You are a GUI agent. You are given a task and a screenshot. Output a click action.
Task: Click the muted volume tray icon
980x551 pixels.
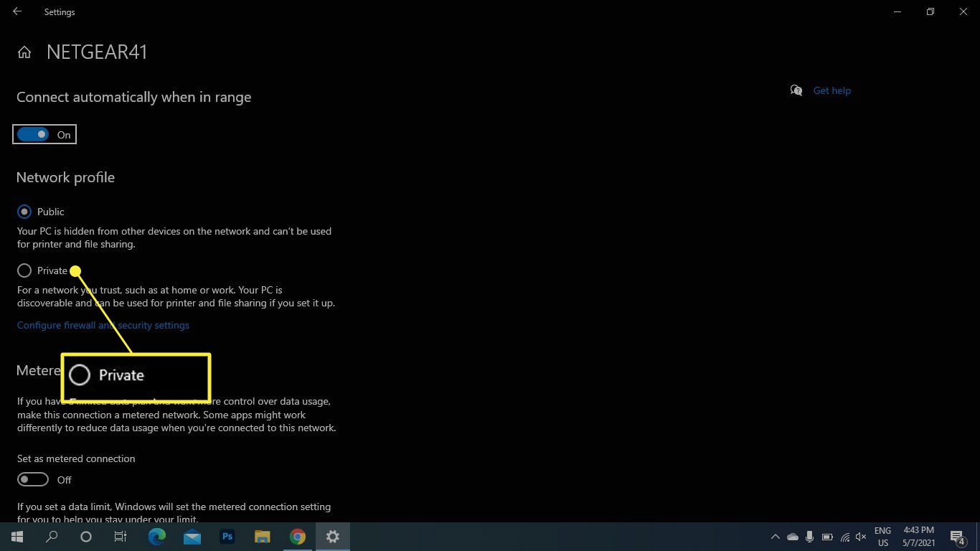point(861,537)
